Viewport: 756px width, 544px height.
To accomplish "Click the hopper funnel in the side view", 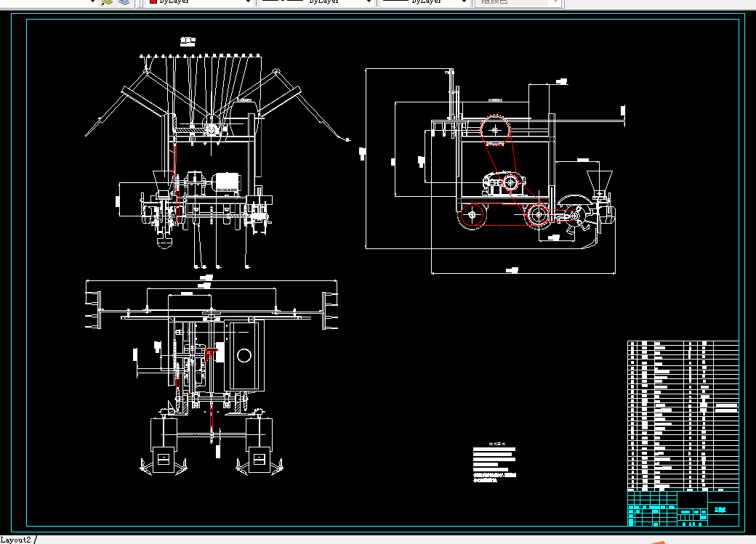I will [x=599, y=182].
